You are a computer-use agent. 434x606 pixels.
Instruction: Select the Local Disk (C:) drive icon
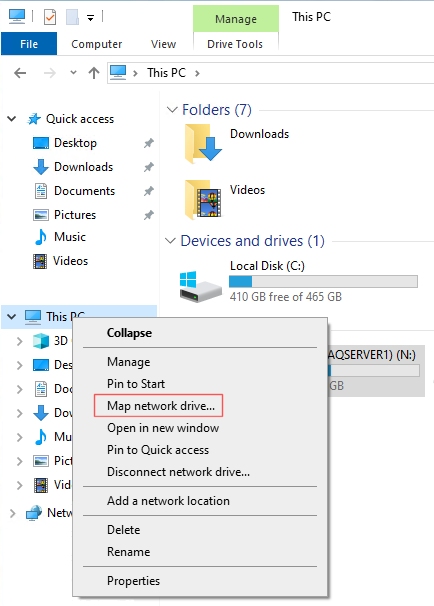coord(201,286)
